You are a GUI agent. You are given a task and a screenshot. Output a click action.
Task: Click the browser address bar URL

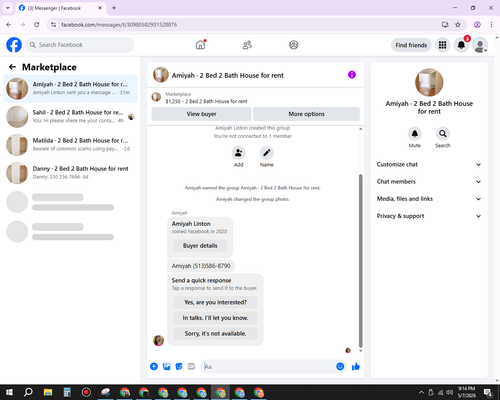tap(119, 25)
